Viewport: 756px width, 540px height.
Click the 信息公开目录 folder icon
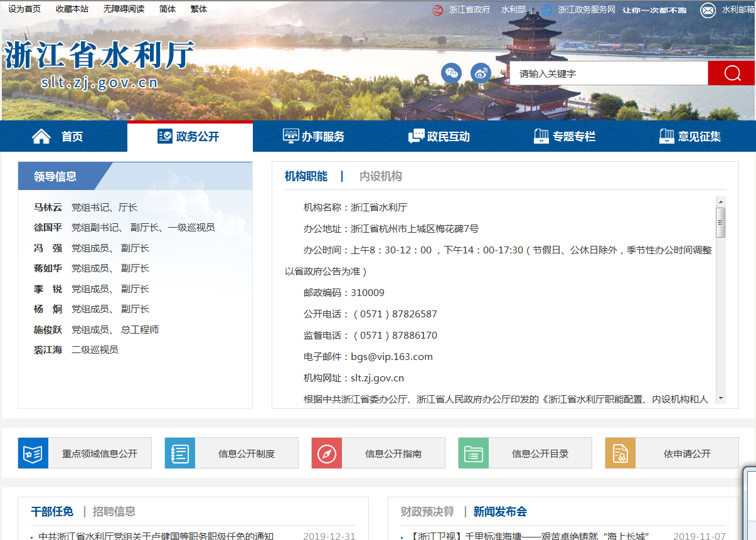point(473,453)
